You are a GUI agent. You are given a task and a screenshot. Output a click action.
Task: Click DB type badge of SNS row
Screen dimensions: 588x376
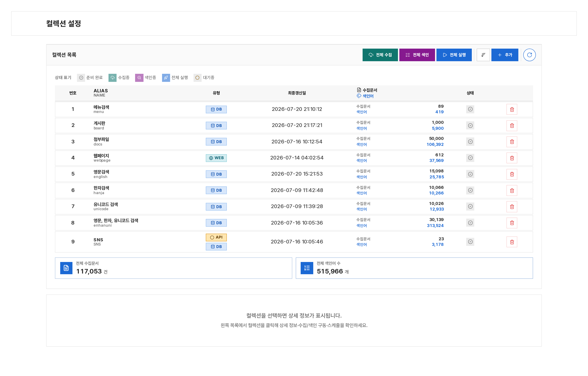216,247
